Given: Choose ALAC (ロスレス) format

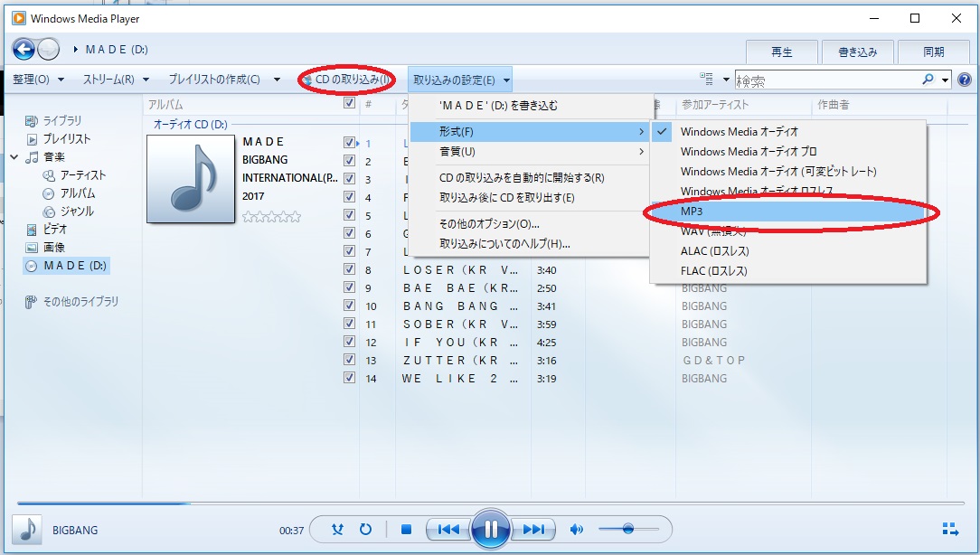Looking at the screenshot, I should (788, 250).
